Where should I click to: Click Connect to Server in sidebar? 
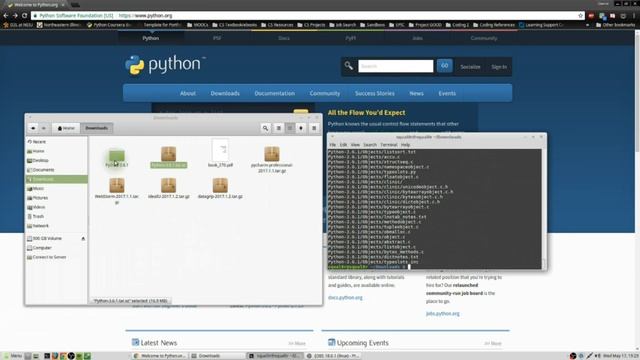(56, 257)
